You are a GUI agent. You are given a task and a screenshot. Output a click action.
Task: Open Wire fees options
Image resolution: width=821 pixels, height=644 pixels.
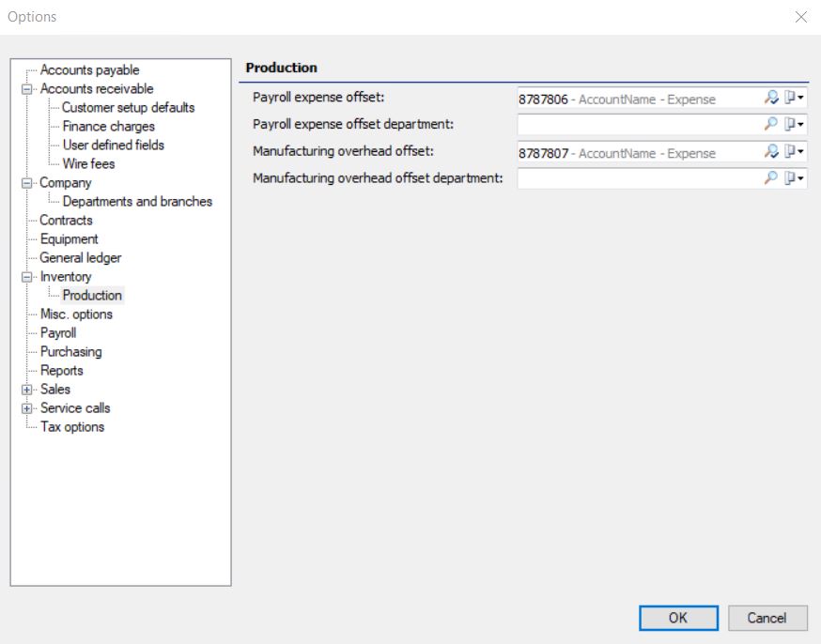point(88,163)
